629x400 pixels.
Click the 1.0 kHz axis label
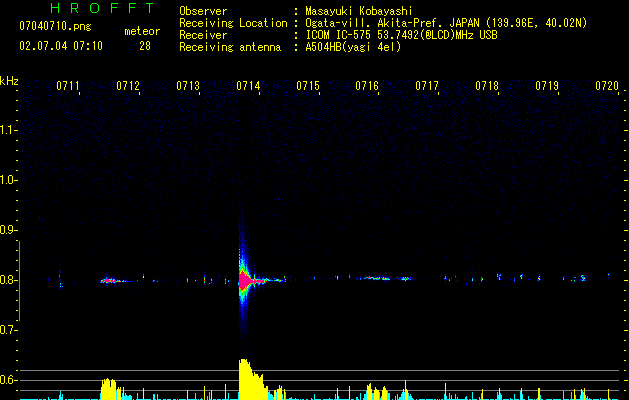pyautogui.click(x=8, y=180)
